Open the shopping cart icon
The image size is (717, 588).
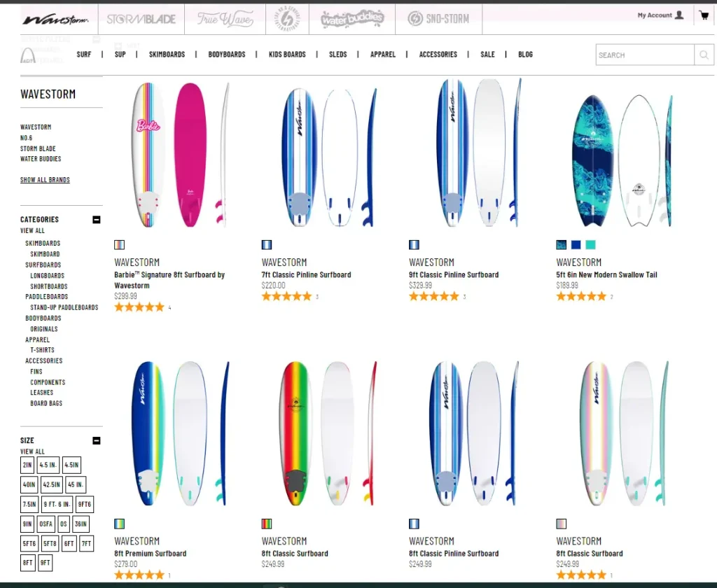(x=704, y=15)
